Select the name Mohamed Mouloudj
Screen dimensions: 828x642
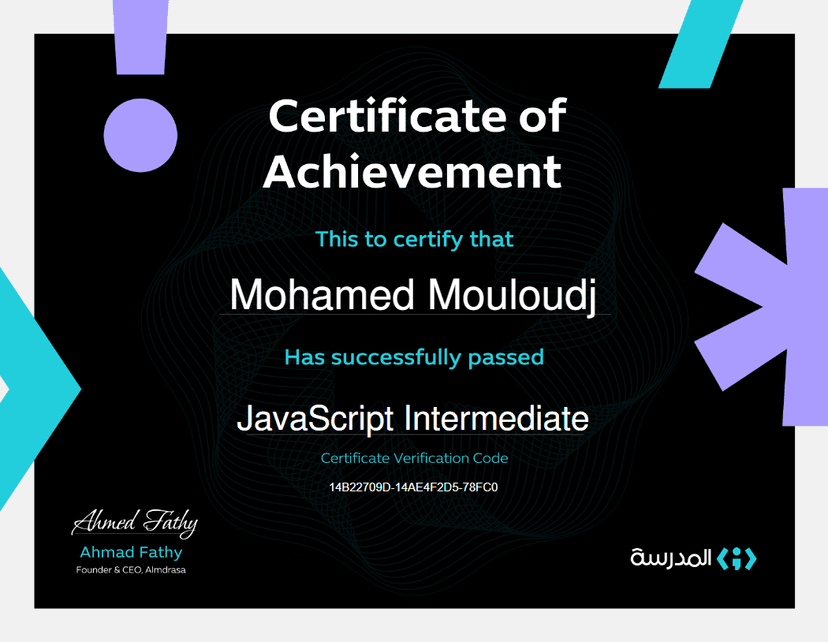click(413, 294)
